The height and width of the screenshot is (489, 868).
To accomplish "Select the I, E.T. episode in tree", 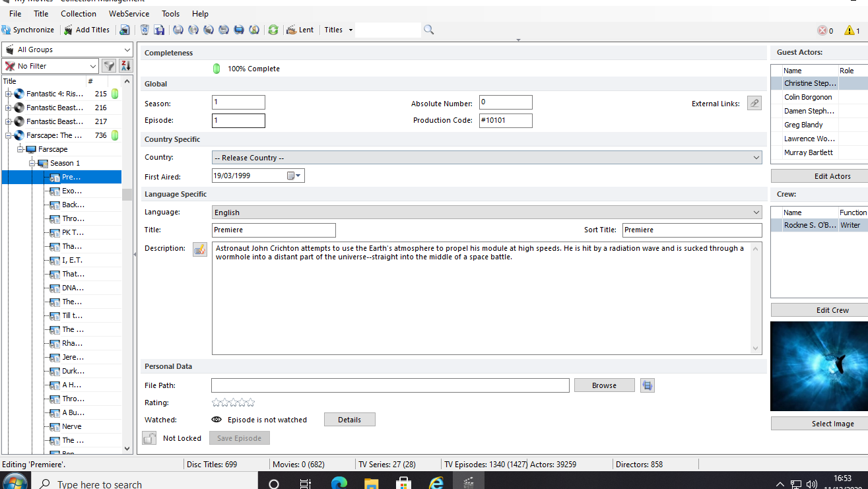I will [71, 260].
